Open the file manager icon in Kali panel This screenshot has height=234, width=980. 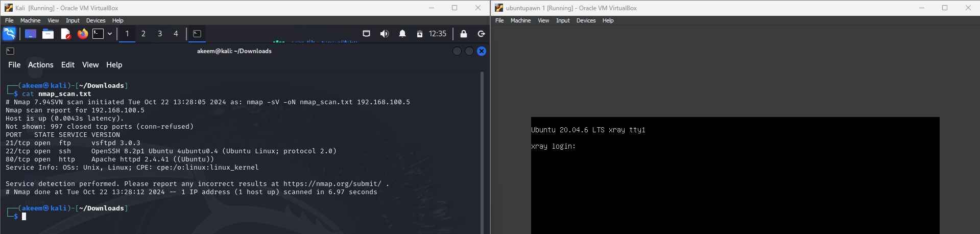pos(48,34)
